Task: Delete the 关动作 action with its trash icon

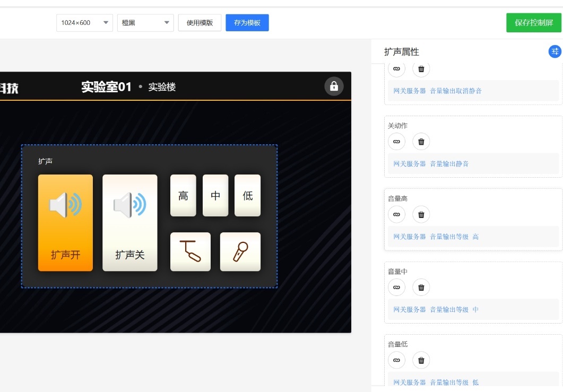Action: click(421, 142)
